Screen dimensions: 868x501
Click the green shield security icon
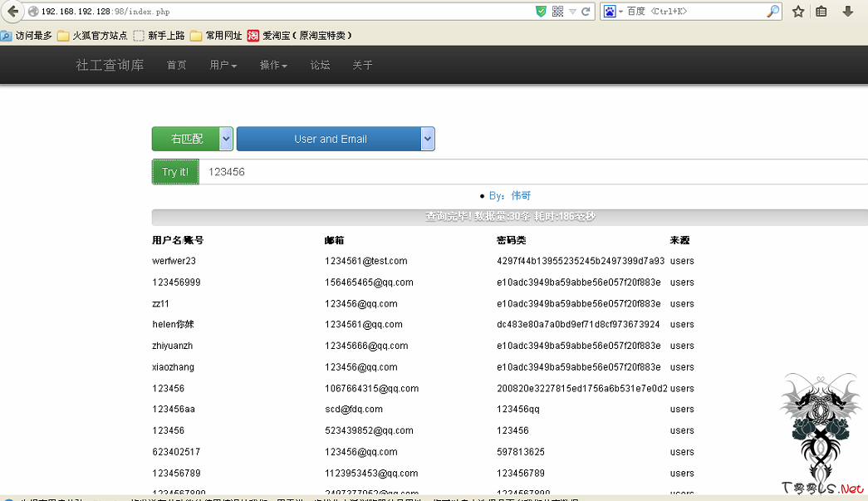tap(542, 12)
